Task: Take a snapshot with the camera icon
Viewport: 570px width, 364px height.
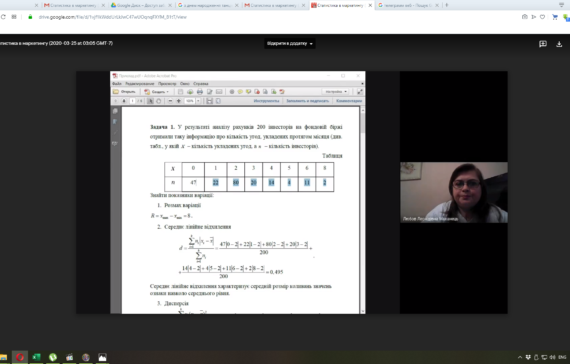Action: (524, 17)
